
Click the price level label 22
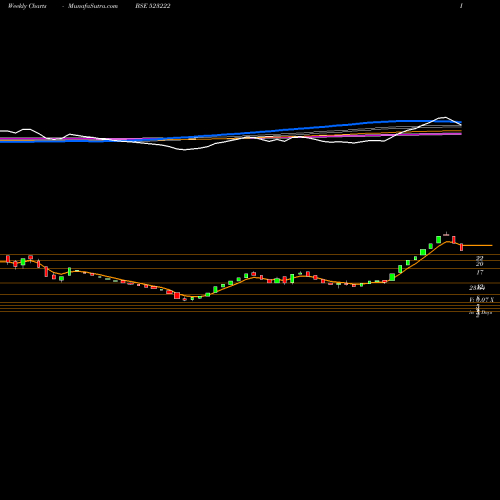479,258
